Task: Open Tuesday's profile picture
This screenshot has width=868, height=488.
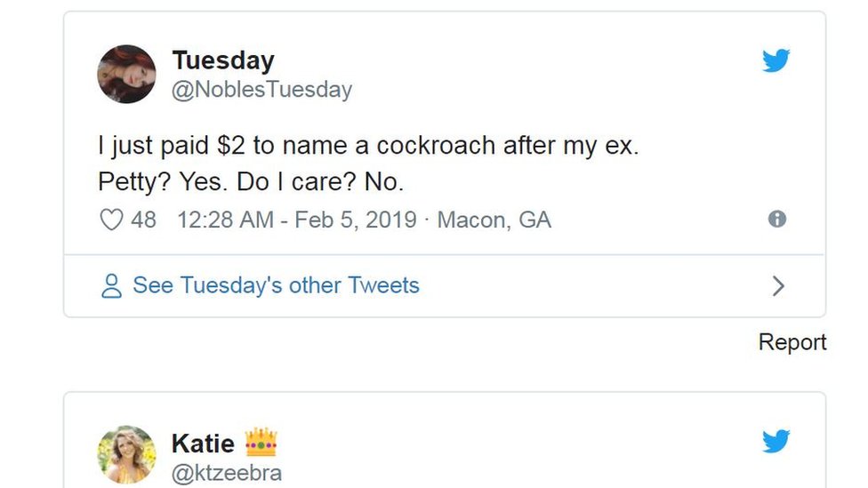Action: [126, 74]
